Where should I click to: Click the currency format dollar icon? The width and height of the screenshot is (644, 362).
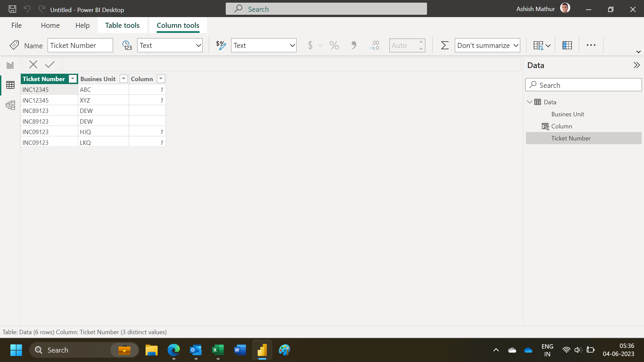pos(310,45)
